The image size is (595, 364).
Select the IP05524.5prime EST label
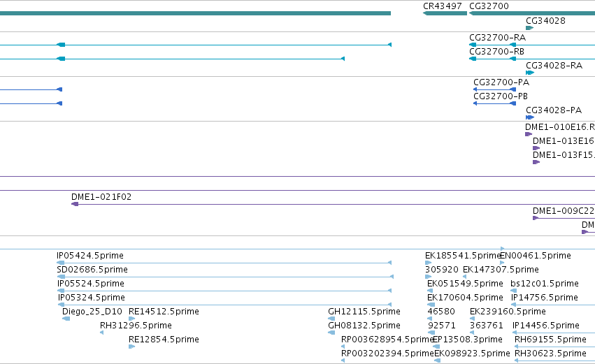91,284
